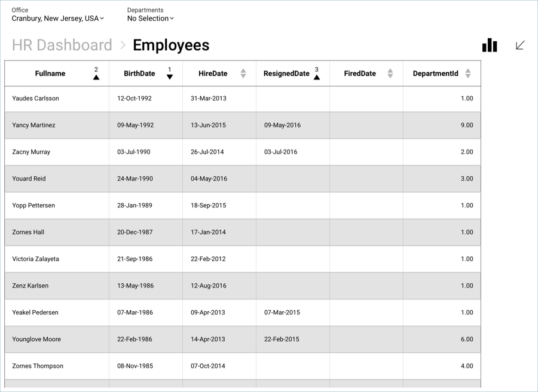
Task: Click the collapse arrow icon at top right
Action: (x=520, y=45)
